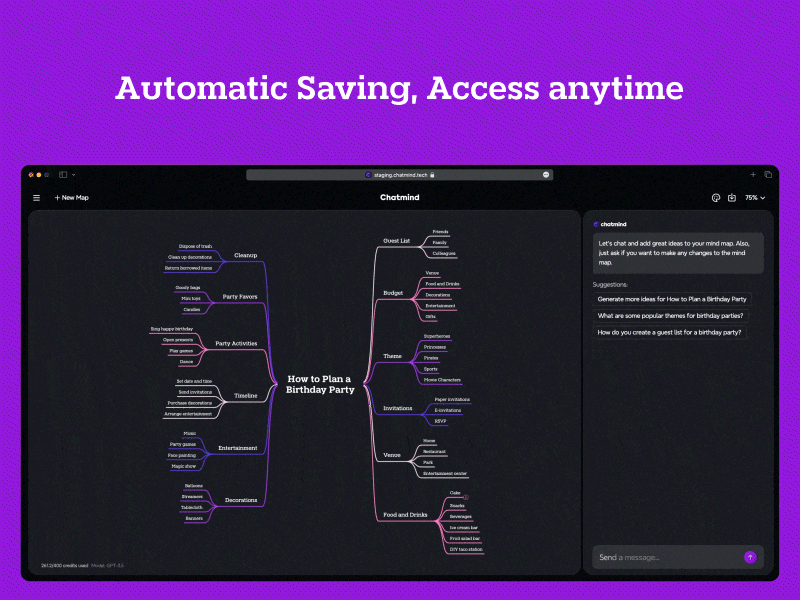This screenshot has width=800, height=600.
Task: Collapse the Cake node circle toggle
Action: pyautogui.click(x=466, y=497)
